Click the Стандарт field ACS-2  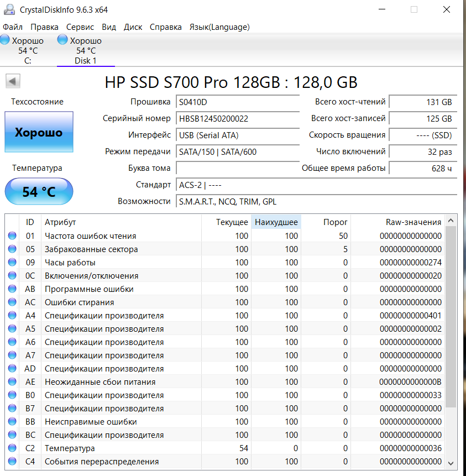[x=316, y=185]
